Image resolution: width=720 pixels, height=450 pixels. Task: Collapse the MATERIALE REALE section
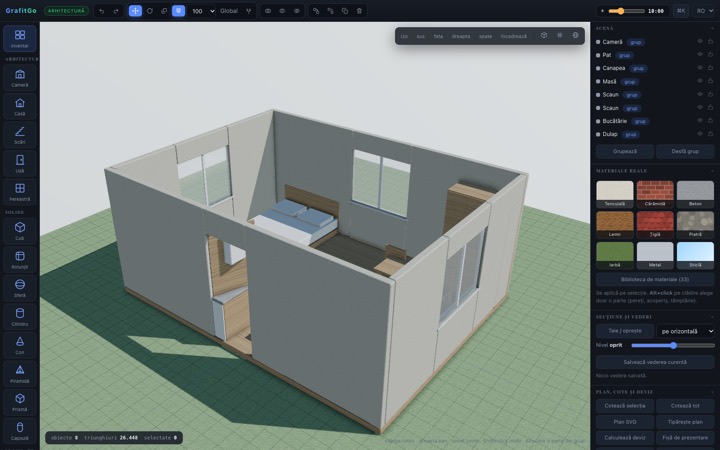point(712,171)
